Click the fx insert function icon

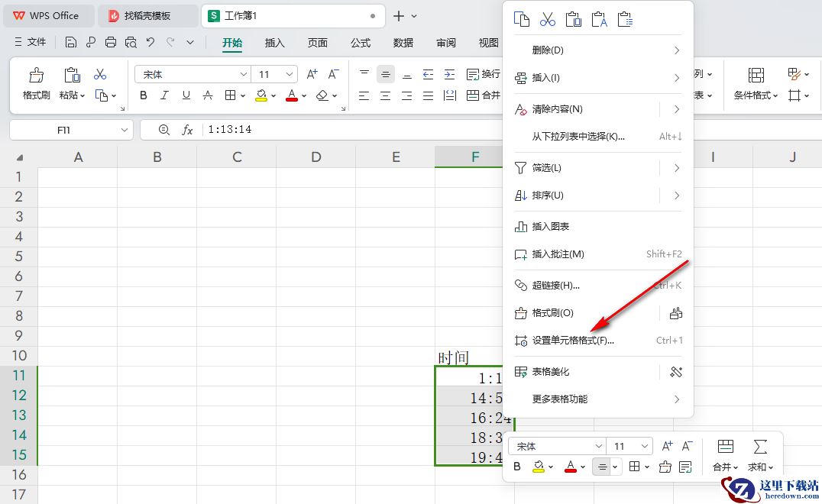[187, 129]
